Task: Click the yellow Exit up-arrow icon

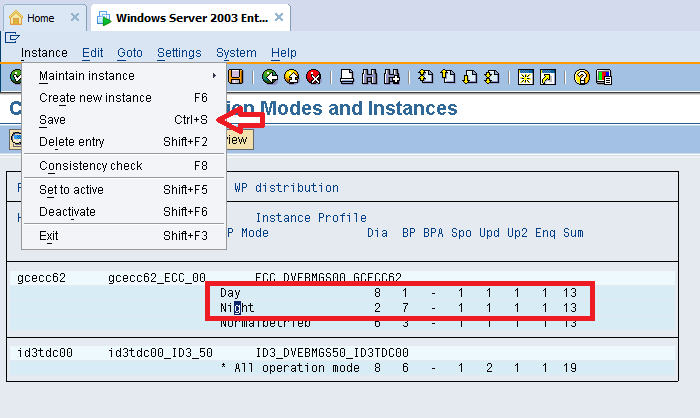Action: [292, 77]
